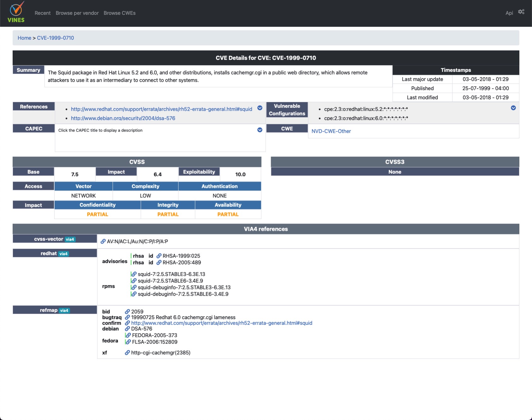The width and height of the screenshot is (532, 420).
Task: Click link icon beside DSA-576
Action: pos(127,329)
